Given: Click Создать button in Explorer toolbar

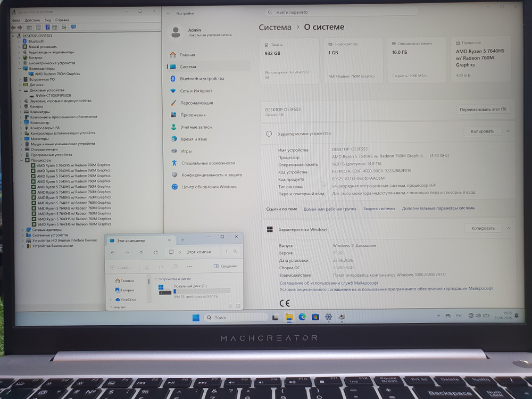Looking at the screenshot, I should pyautogui.click(x=122, y=268).
